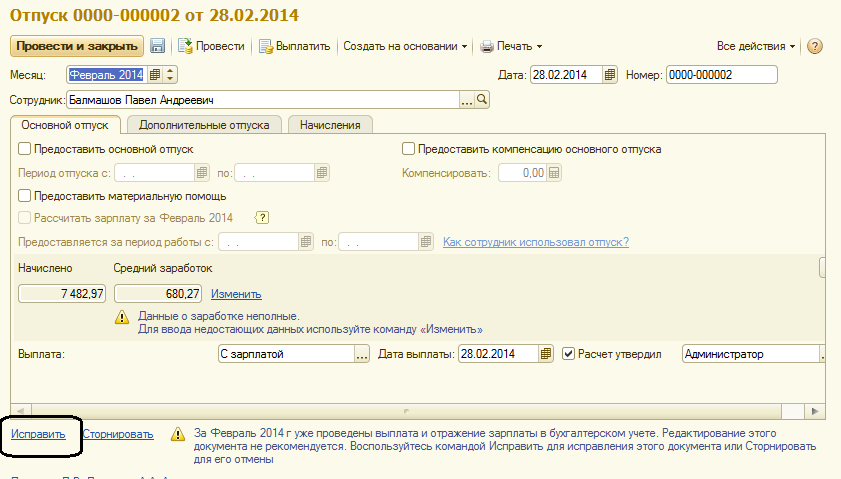Click horizontal scrollbar left arrow

[20, 411]
